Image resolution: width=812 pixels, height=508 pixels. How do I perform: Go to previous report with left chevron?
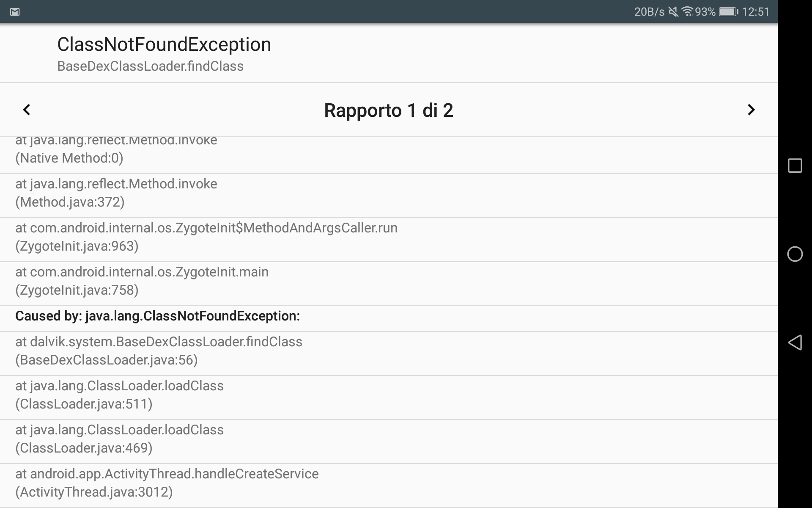pos(27,110)
